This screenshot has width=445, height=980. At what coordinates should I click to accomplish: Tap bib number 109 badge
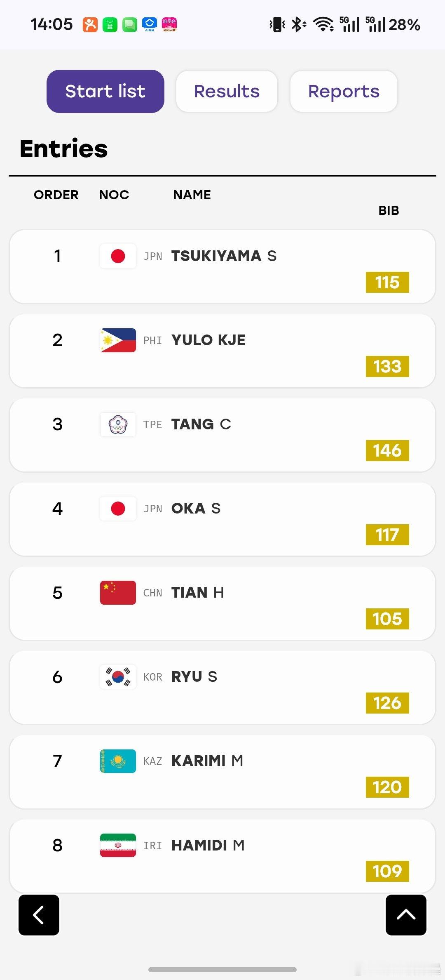[387, 871]
